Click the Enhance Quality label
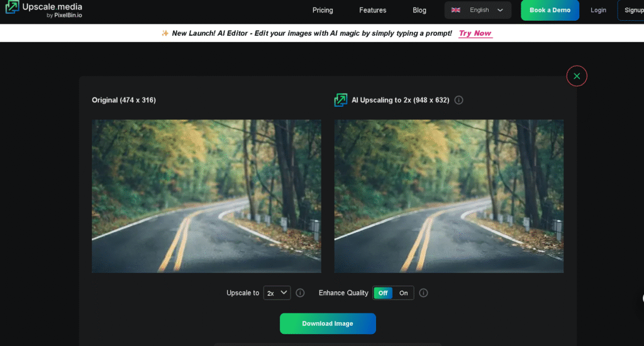The height and width of the screenshot is (346, 644). 343,293
